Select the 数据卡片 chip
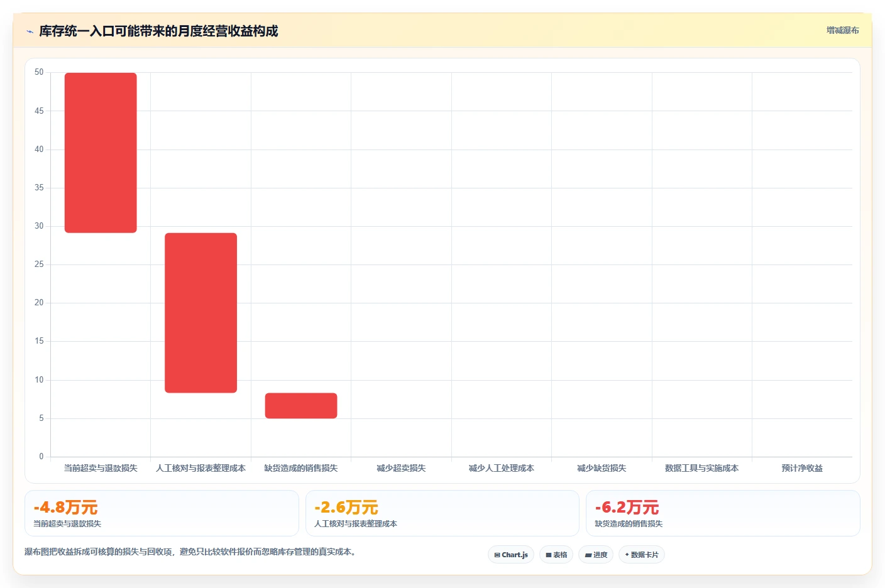This screenshot has height=588, width=885. [642, 555]
